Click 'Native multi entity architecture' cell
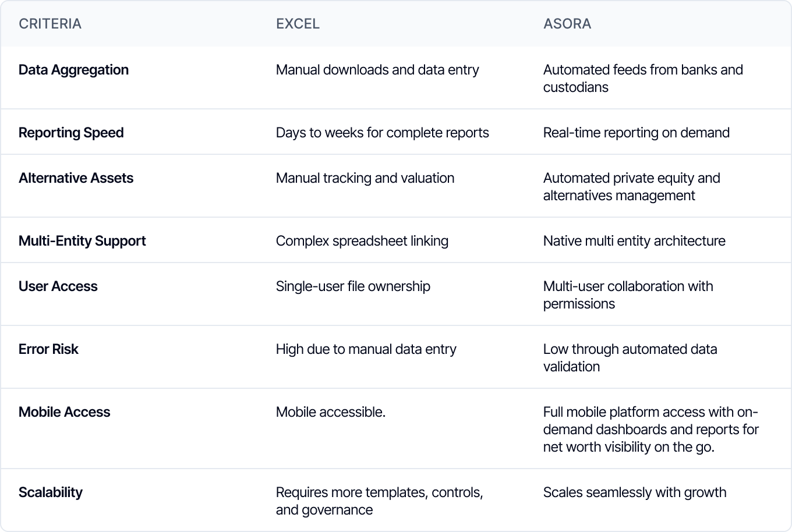The height and width of the screenshot is (532, 792). 634,241
